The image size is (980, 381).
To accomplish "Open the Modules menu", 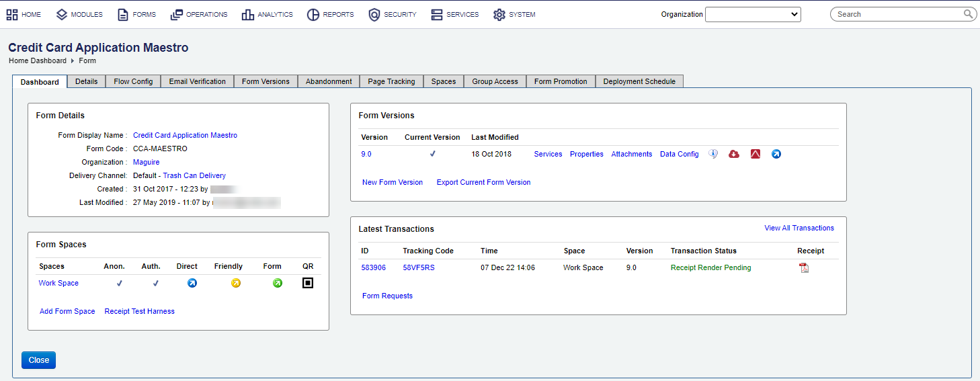I will pyautogui.click(x=79, y=14).
